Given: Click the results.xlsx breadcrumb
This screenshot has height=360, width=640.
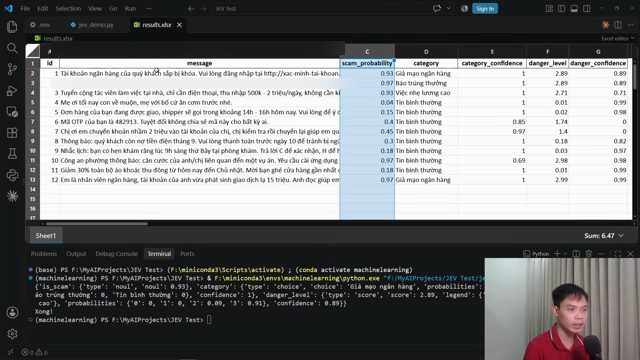Looking at the screenshot, I should point(53,38).
